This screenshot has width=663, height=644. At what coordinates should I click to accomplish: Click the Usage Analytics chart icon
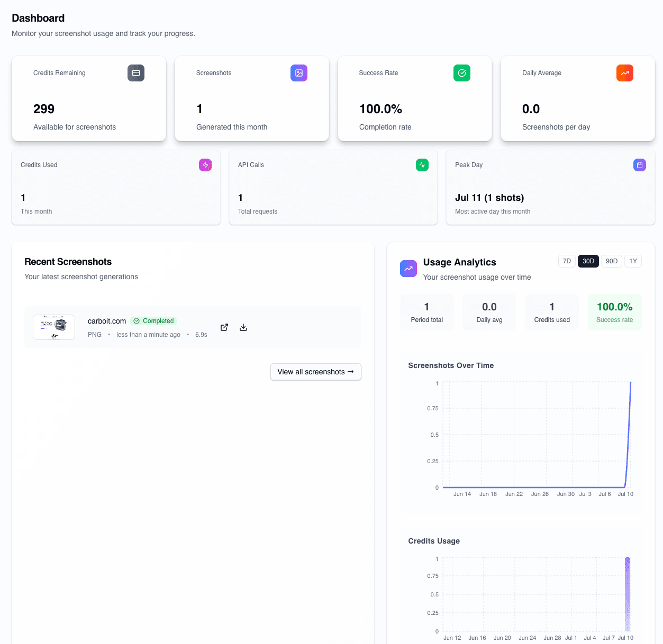tap(408, 269)
